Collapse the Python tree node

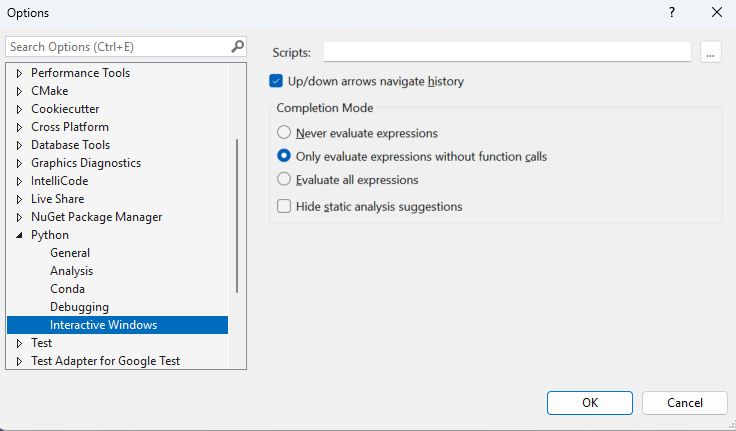[19, 235]
